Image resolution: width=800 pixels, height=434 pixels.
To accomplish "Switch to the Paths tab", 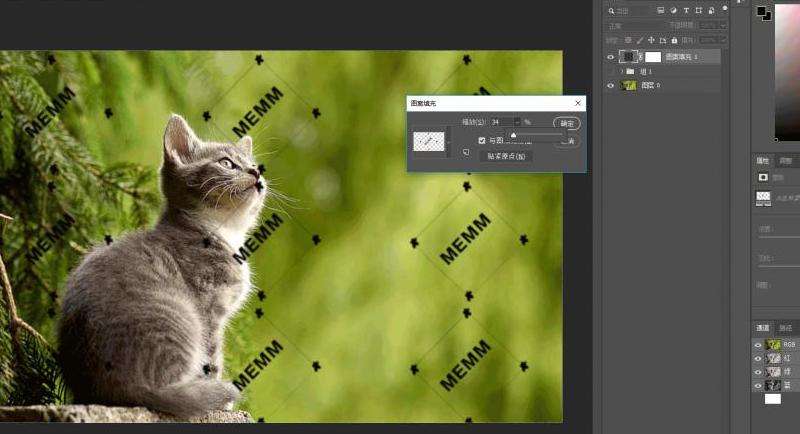I will tap(786, 328).
